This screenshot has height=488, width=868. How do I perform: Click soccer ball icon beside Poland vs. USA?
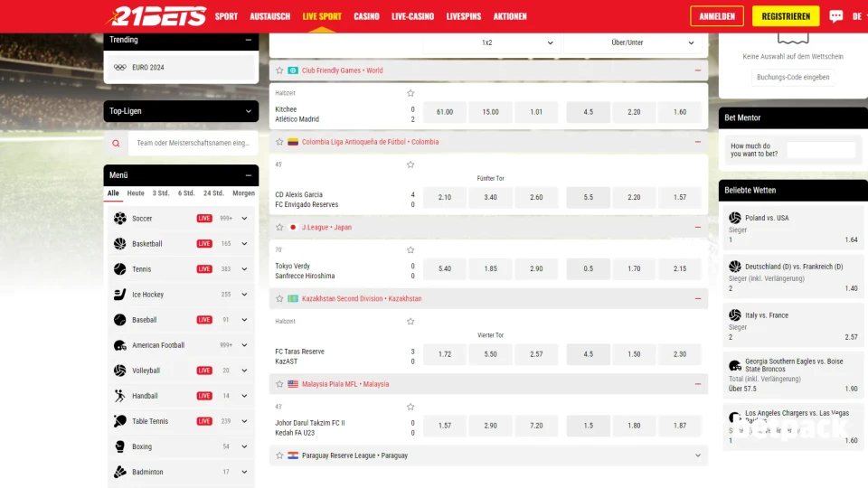tap(734, 218)
